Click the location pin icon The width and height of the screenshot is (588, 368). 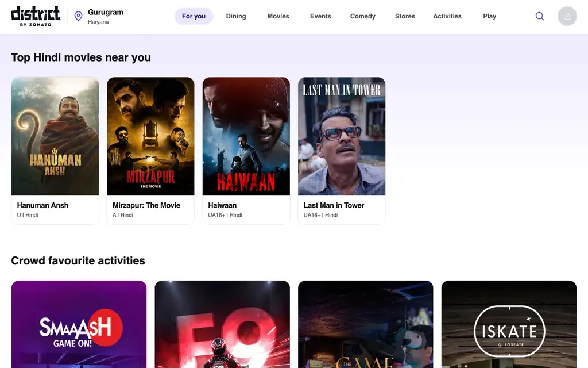78,16
